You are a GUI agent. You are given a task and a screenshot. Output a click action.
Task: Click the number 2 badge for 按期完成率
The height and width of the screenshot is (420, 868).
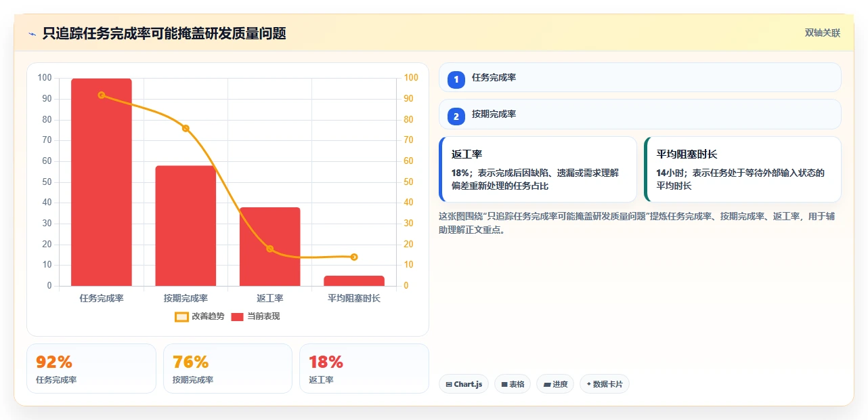pos(456,116)
